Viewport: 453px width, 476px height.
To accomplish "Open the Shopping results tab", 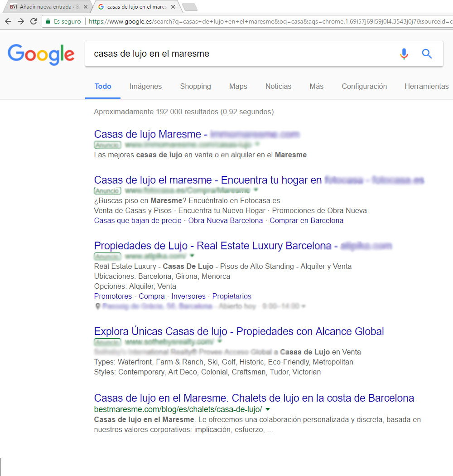I will (x=195, y=86).
